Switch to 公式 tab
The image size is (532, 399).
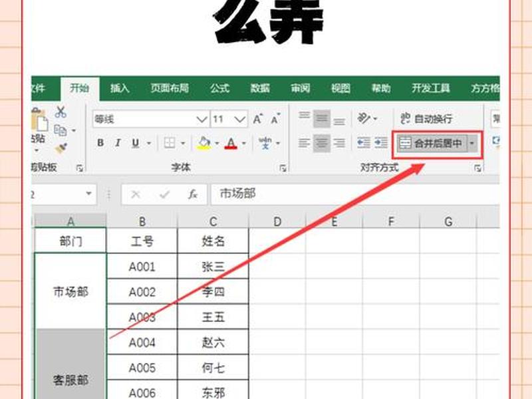[x=220, y=88]
